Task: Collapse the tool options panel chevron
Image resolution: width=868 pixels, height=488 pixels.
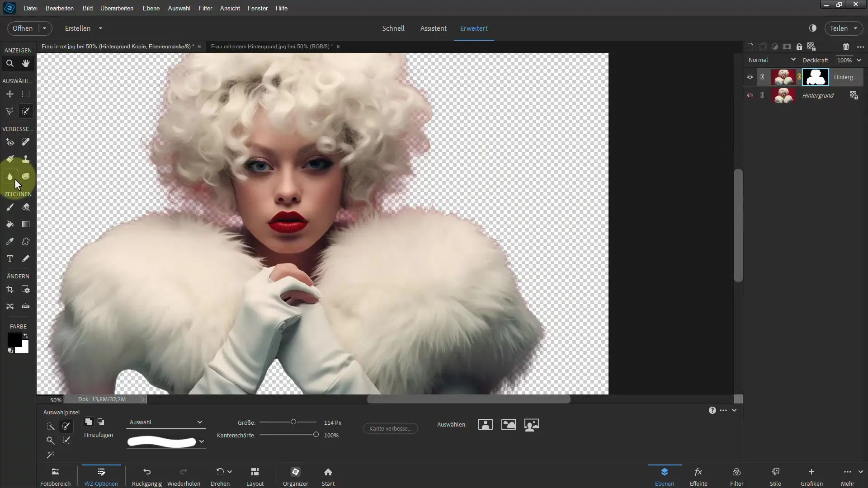Action: (x=734, y=410)
